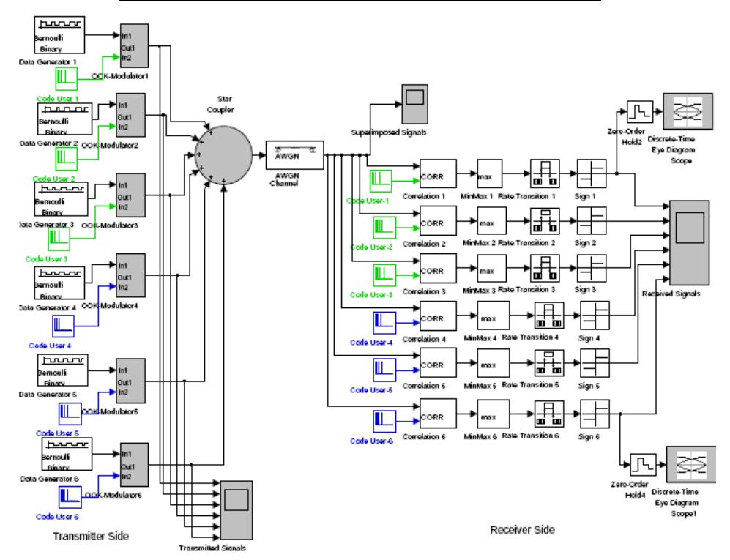
Task: Select the Sign 4 block
Action: point(595,316)
